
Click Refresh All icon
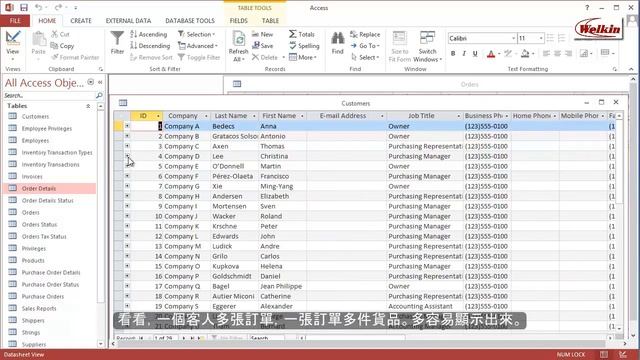click(238, 46)
